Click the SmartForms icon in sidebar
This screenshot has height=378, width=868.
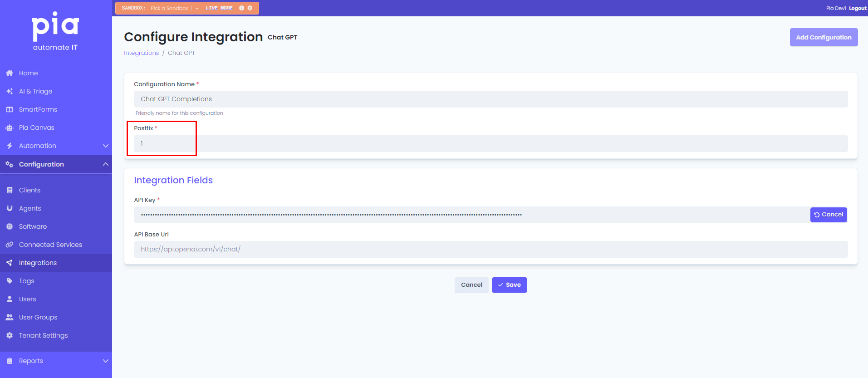(10, 109)
